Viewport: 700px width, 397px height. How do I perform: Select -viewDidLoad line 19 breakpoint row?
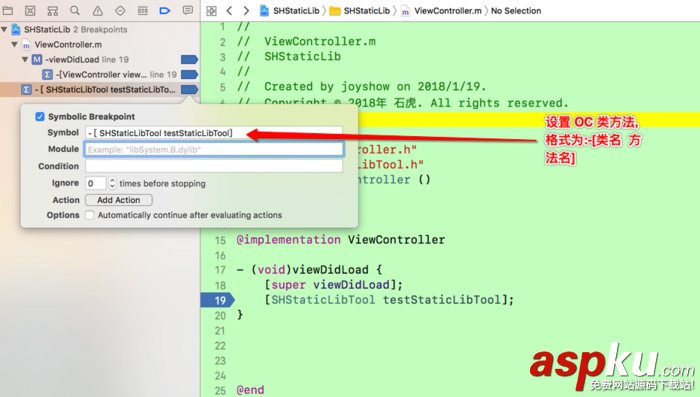coord(99,59)
